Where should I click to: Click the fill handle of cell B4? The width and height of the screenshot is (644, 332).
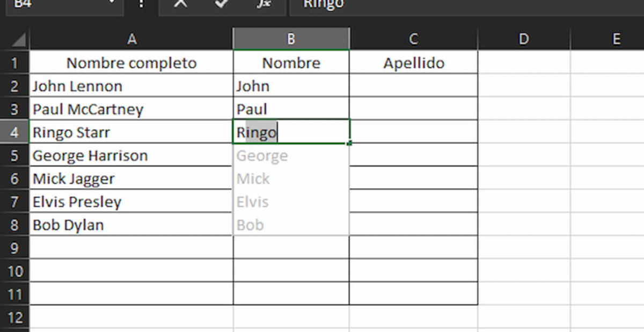pyautogui.click(x=349, y=143)
